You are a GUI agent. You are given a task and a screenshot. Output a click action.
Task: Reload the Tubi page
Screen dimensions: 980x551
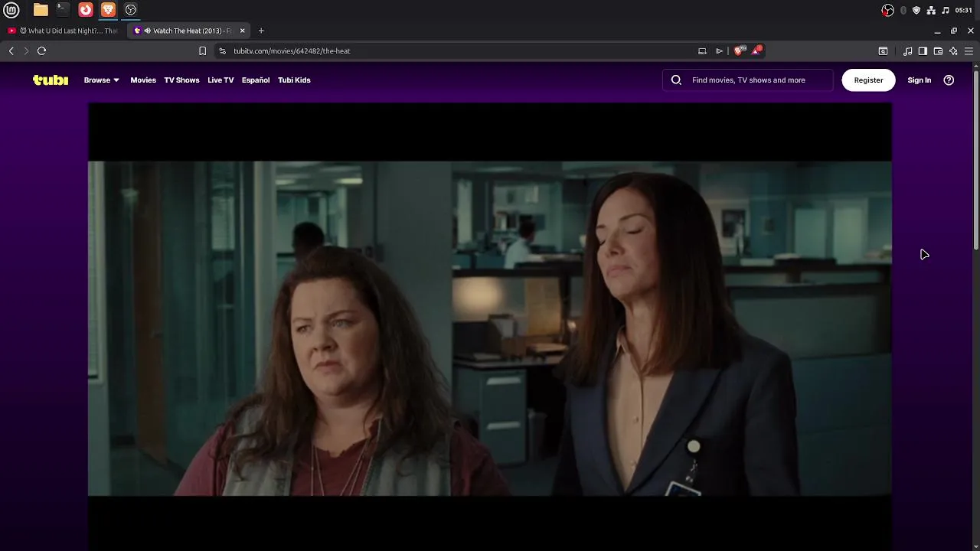tap(42, 51)
